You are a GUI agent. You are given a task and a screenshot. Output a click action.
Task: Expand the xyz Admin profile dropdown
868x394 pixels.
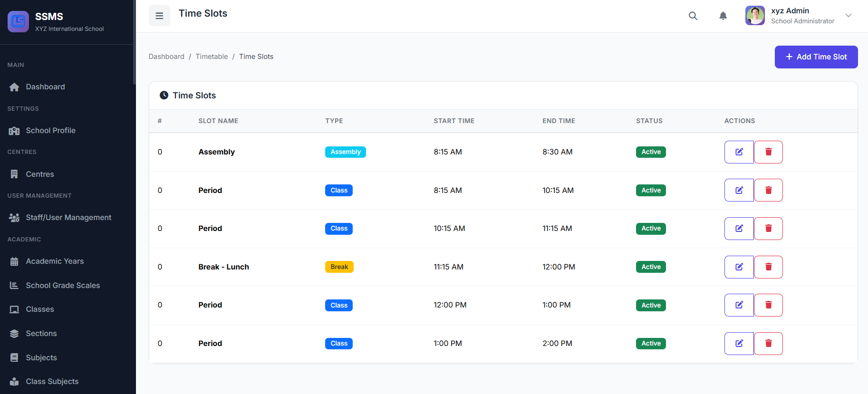tap(848, 16)
